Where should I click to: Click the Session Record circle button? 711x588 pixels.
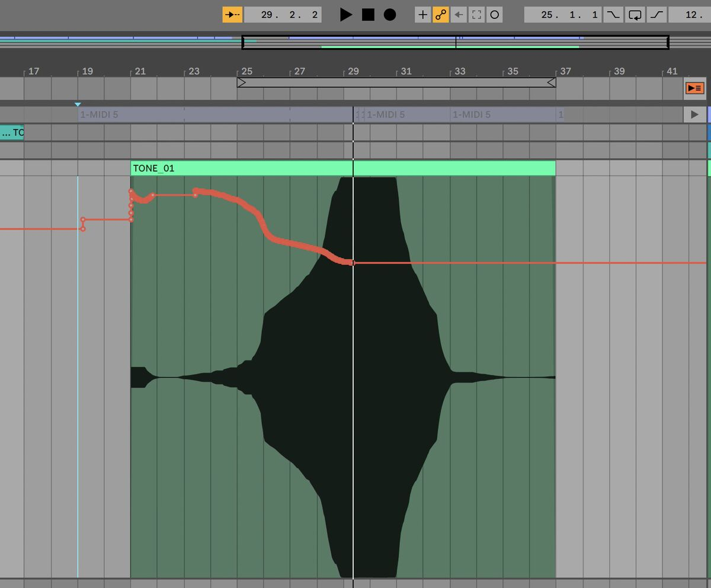coord(494,15)
